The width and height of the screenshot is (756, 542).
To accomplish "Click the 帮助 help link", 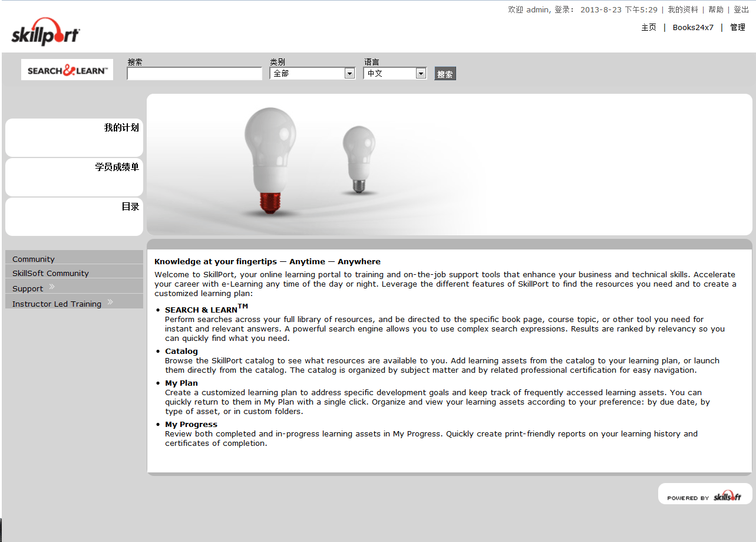I will point(716,9).
